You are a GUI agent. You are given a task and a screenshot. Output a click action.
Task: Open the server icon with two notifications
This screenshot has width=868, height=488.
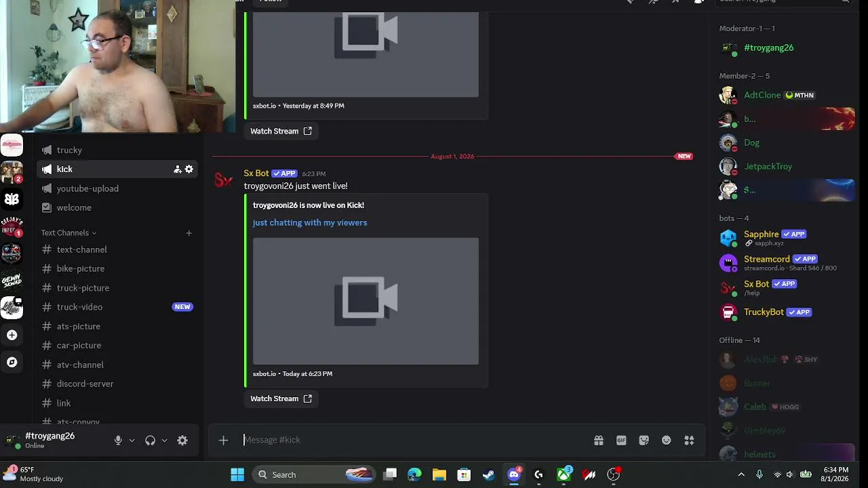click(12, 172)
